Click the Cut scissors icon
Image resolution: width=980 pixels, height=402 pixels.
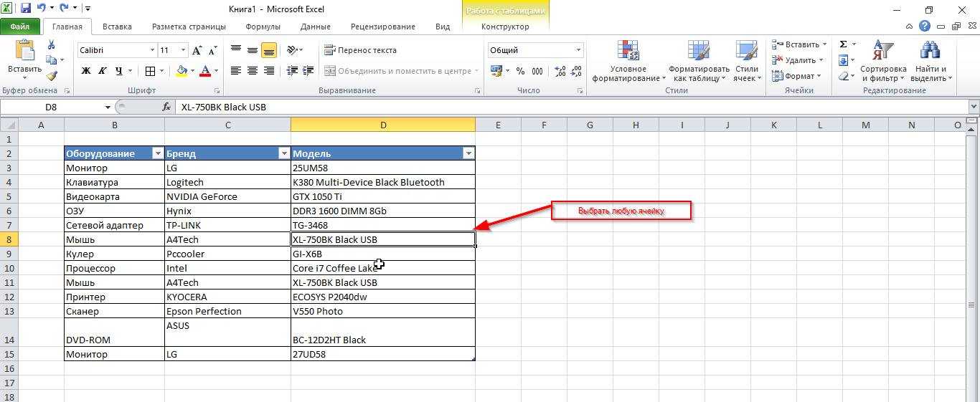(51, 45)
